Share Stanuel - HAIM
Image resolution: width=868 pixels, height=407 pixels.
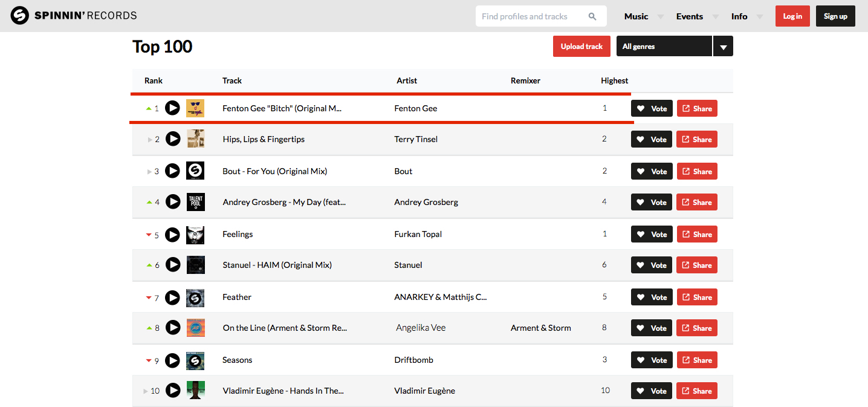697,265
